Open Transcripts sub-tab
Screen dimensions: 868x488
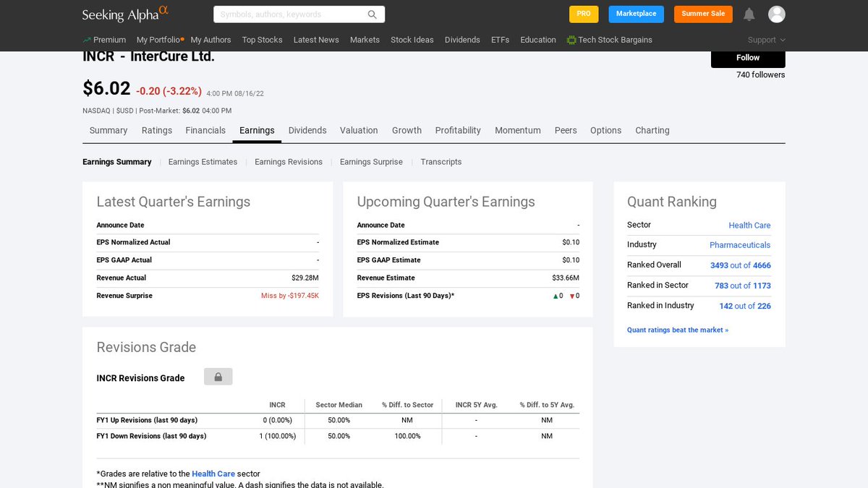441,162
